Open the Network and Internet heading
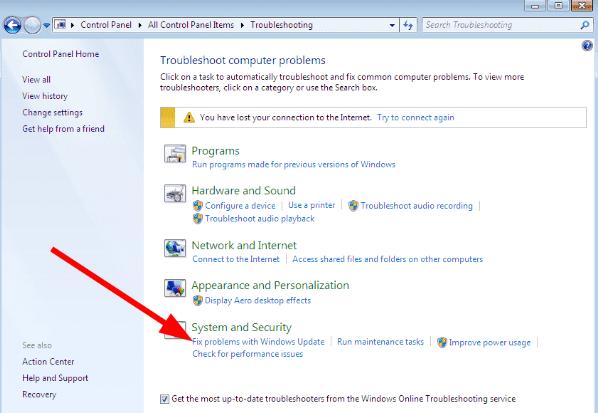 [244, 245]
